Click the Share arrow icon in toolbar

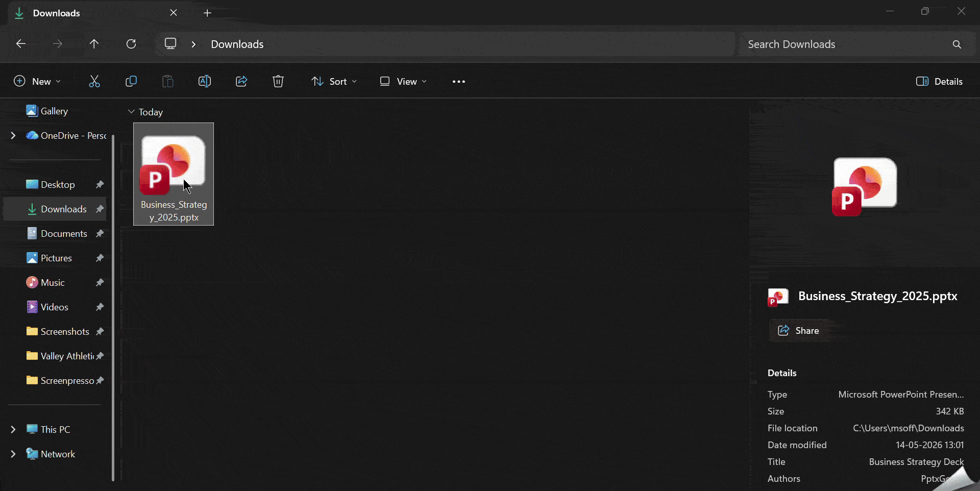[x=241, y=82]
